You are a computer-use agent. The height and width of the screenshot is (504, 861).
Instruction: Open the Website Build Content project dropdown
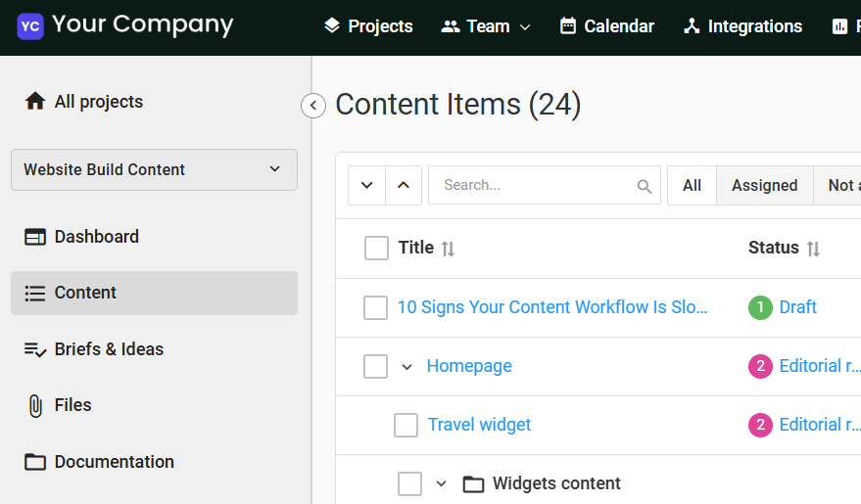pos(155,170)
